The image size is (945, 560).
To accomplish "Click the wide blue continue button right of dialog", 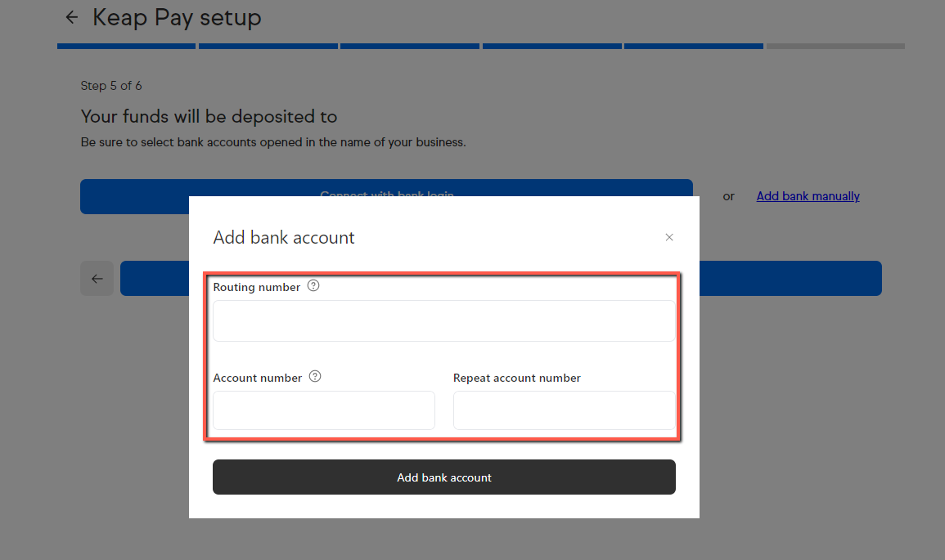I will point(790,278).
